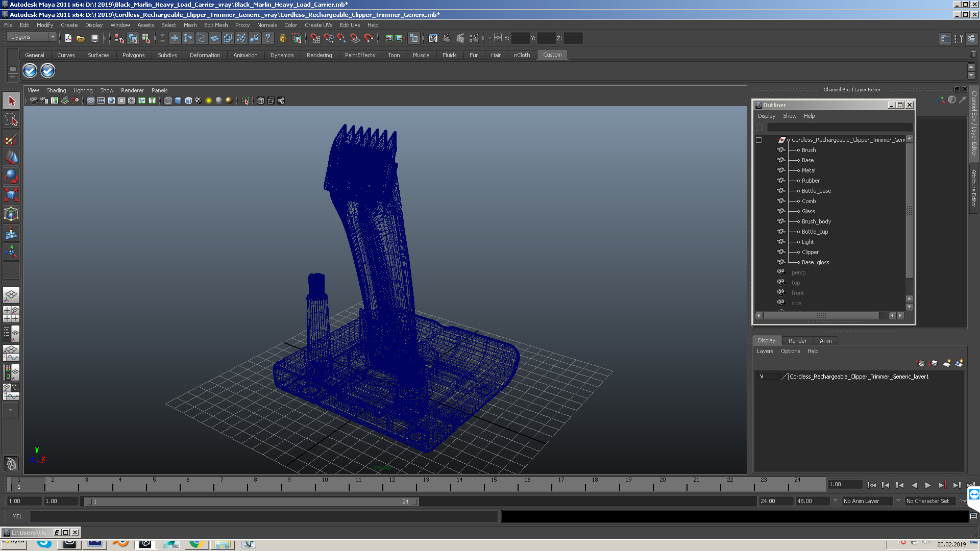Activate the Paint Selection tool

(11, 139)
